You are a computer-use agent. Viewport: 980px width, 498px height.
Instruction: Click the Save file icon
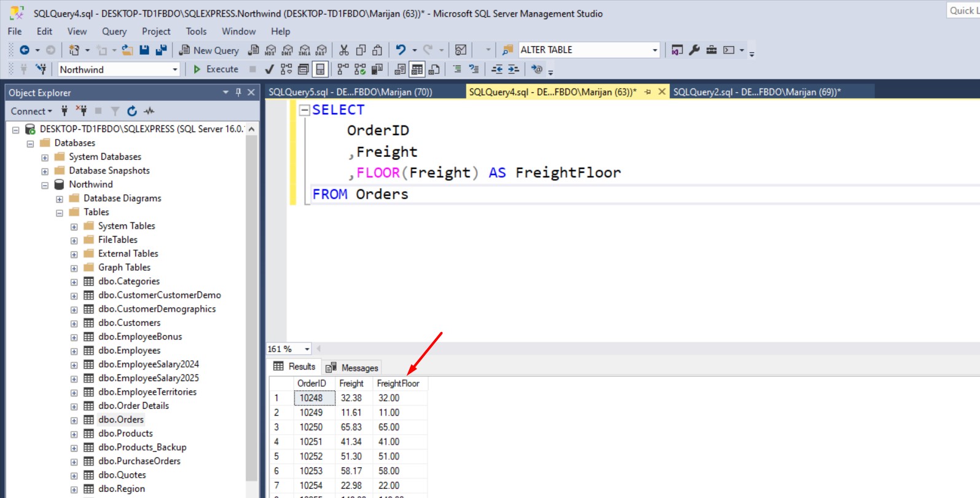coord(144,50)
